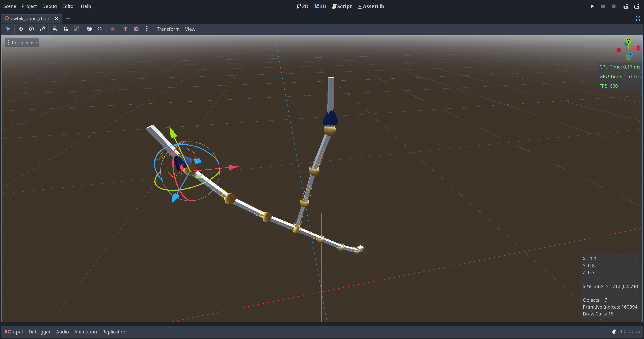Open the list selectable nodes tool

pyautogui.click(x=55, y=29)
